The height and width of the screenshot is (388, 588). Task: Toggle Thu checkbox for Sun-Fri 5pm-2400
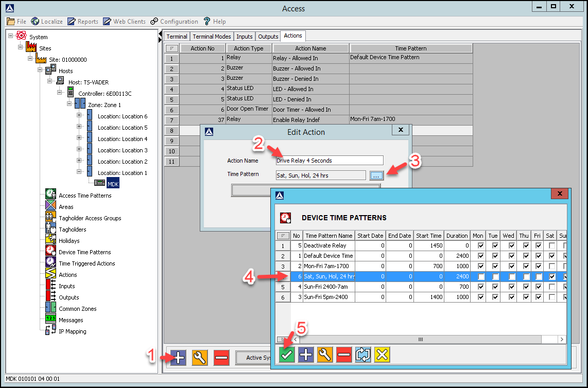(x=526, y=297)
